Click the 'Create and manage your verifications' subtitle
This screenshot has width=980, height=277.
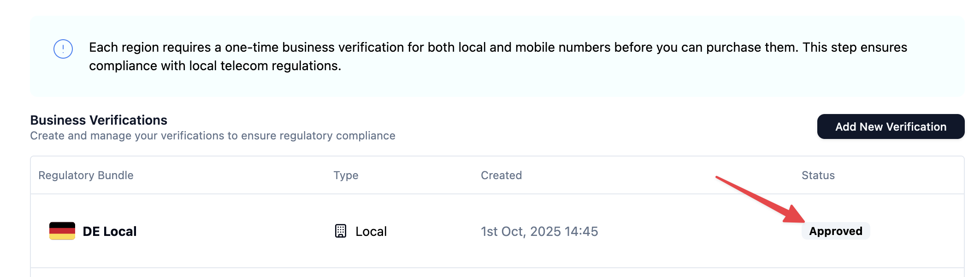[x=213, y=136]
